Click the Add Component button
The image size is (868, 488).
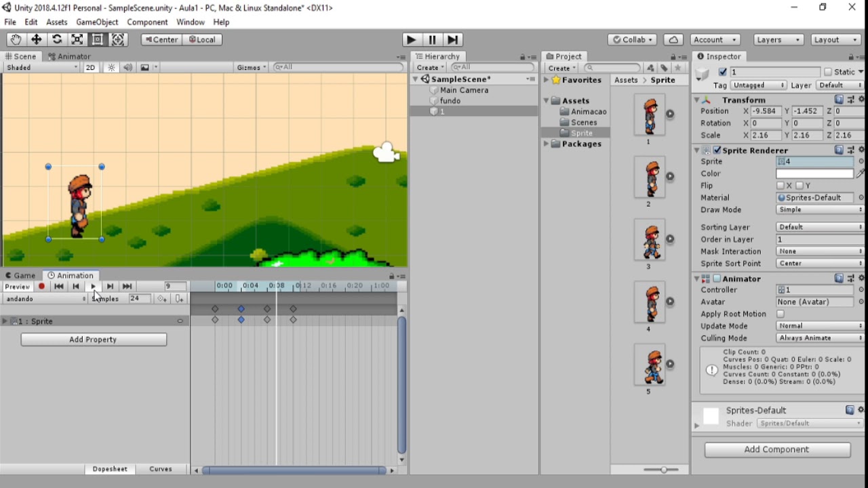(777, 449)
